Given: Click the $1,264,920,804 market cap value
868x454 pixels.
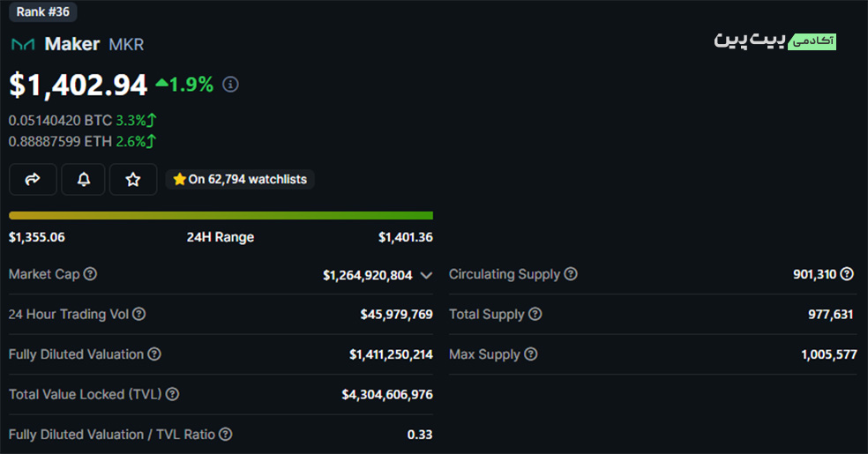Looking at the screenshot, I should (x=368, y=275).
